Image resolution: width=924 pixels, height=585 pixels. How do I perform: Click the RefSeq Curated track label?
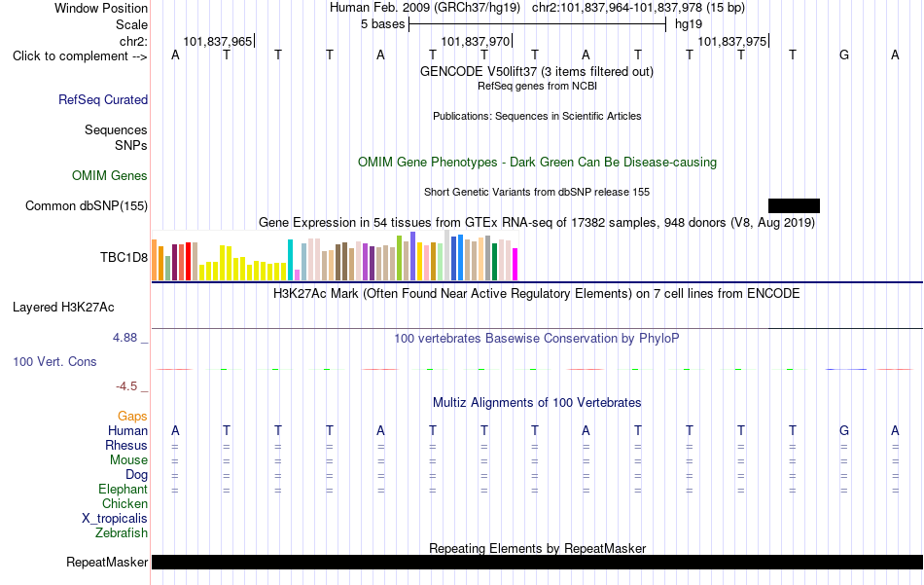103,99
